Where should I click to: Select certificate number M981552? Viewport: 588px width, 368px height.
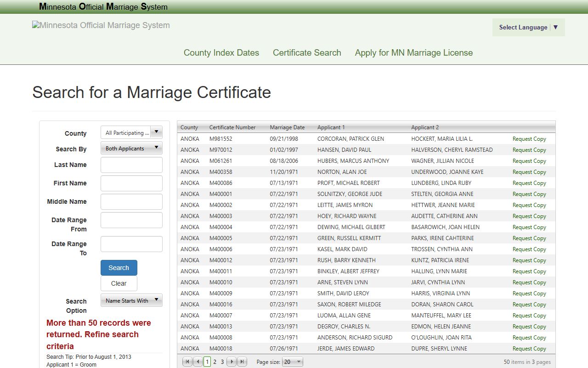pos(221,139)
